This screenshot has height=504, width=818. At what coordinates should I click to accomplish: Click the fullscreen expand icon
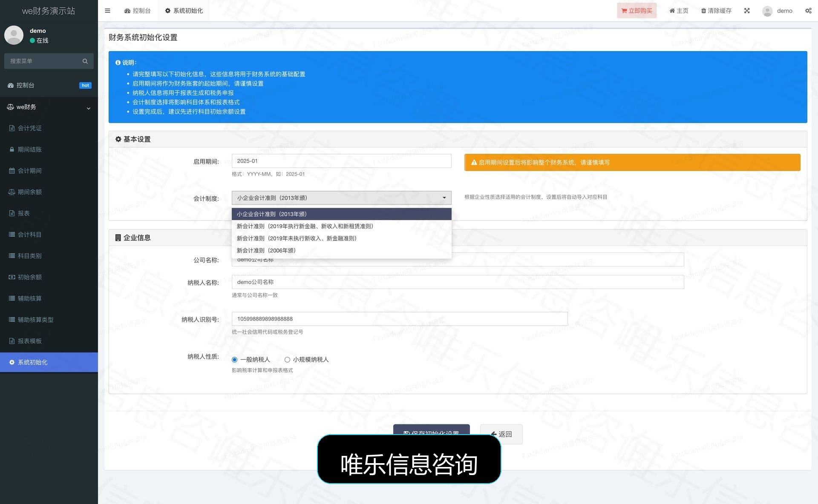[747, 11]
